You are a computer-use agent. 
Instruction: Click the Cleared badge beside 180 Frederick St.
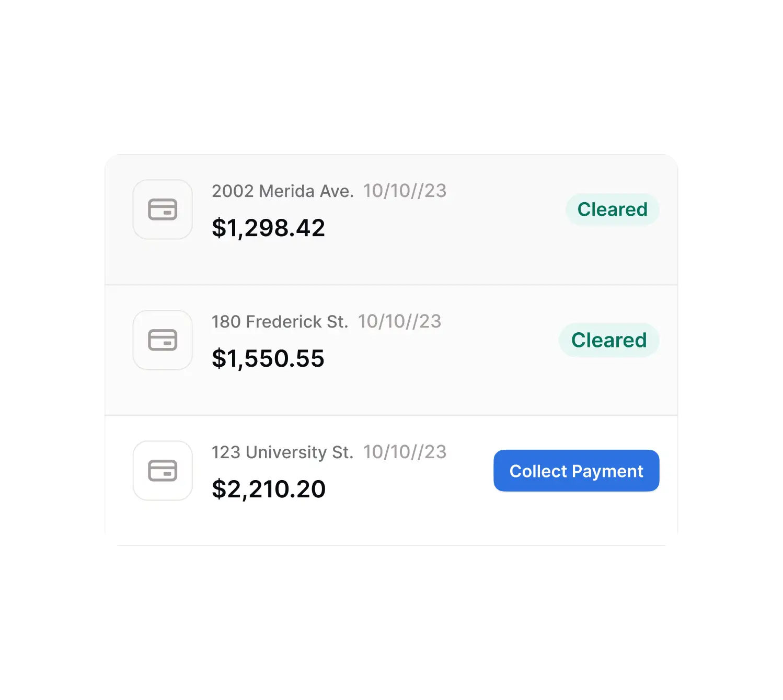pos(609,340)
